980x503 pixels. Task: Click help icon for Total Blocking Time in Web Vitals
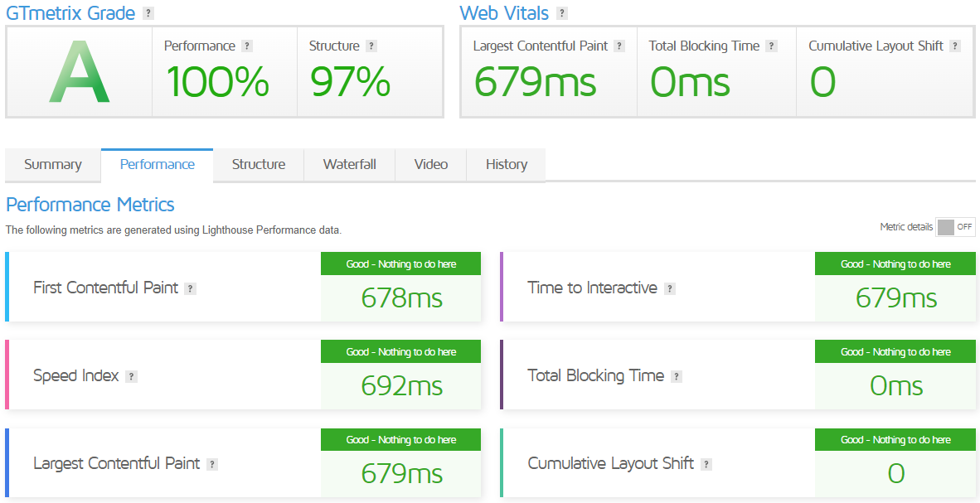click(771, 46)
